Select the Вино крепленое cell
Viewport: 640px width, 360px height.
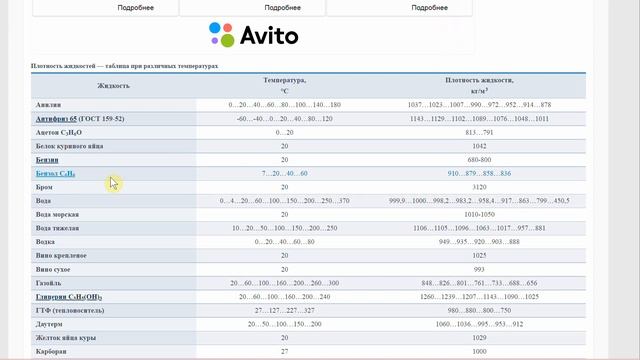(x=113, y=256)
